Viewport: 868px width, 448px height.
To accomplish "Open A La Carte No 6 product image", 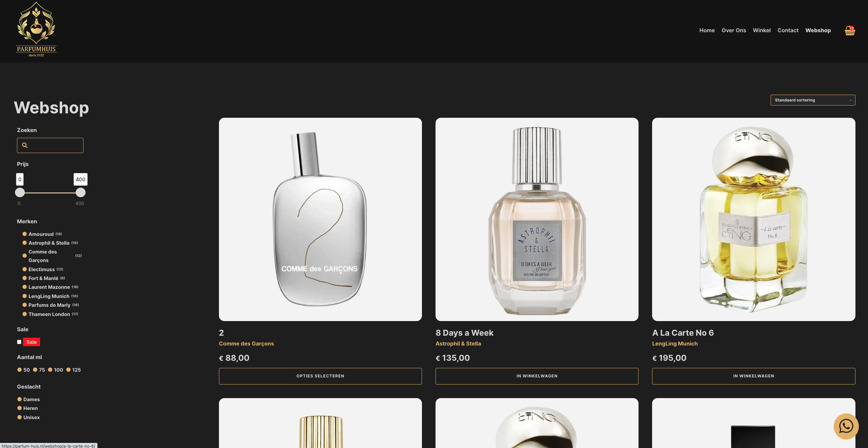I will [754, 219].
